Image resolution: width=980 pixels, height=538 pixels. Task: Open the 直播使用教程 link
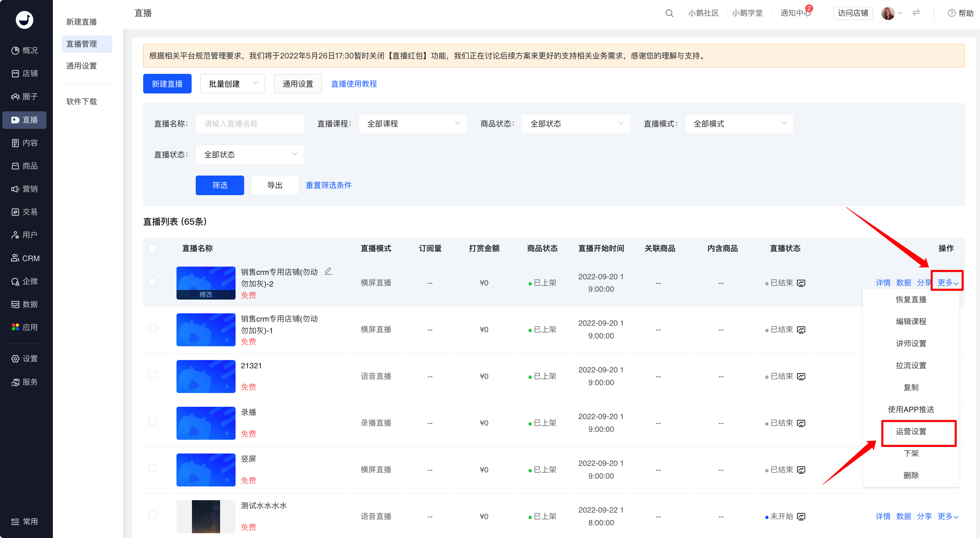[354, 84]
